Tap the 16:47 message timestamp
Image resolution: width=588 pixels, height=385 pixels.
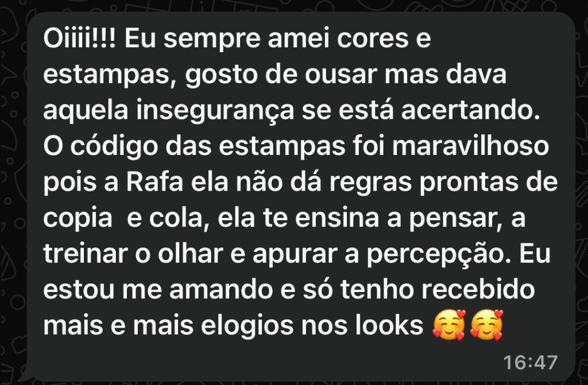click(530, 363)
